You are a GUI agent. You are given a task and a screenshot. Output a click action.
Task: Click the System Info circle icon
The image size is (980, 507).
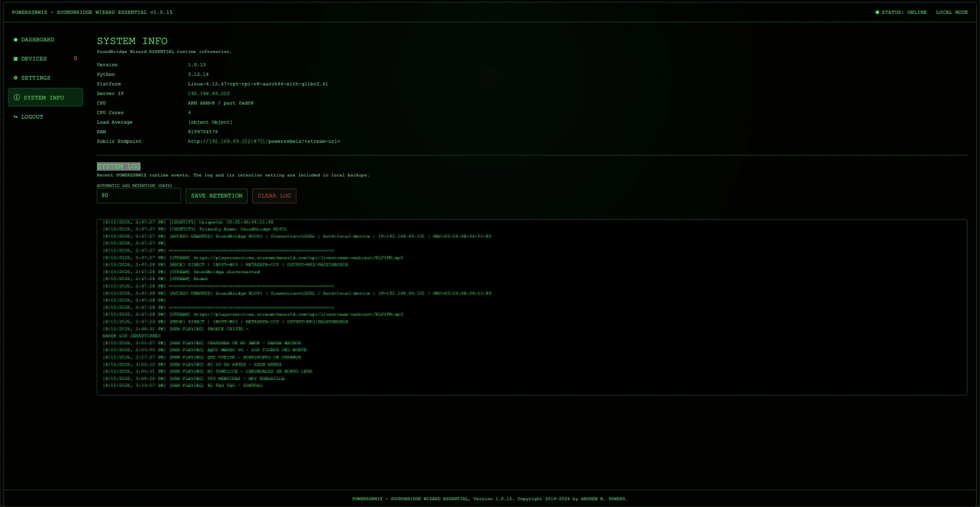point(16,97)
